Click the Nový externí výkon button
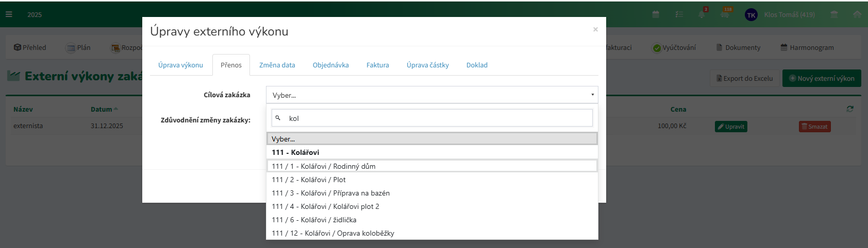The height and width of the screenshot is (248, 868). [821, 78]
